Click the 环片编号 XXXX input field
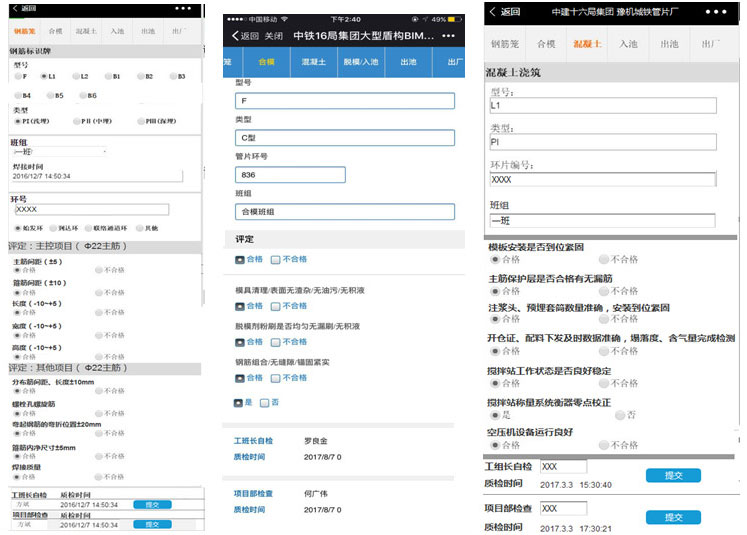Image resolution: width=747 pixels, height=535 pixels. click(603, 180)
